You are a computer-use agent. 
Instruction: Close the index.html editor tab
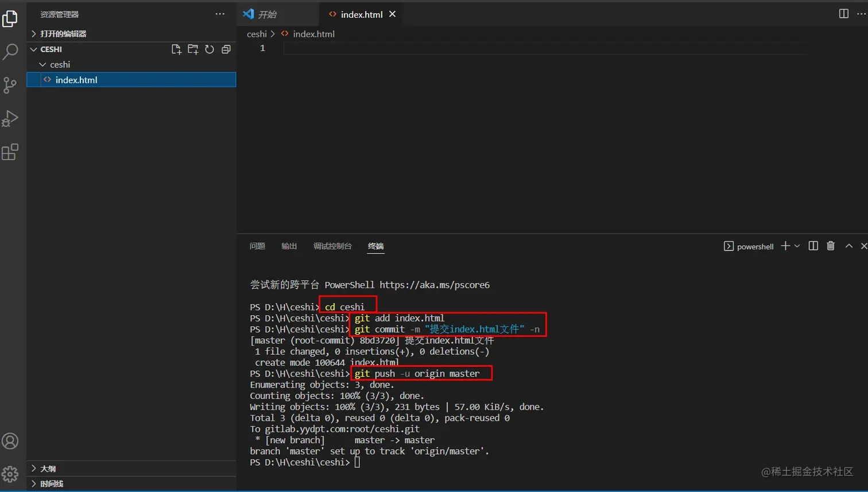coord(393,14)
